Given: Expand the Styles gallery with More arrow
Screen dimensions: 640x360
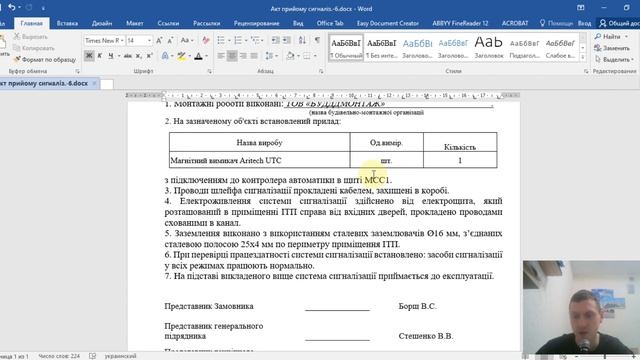Looking at the screenshot, I should (582, 58).
